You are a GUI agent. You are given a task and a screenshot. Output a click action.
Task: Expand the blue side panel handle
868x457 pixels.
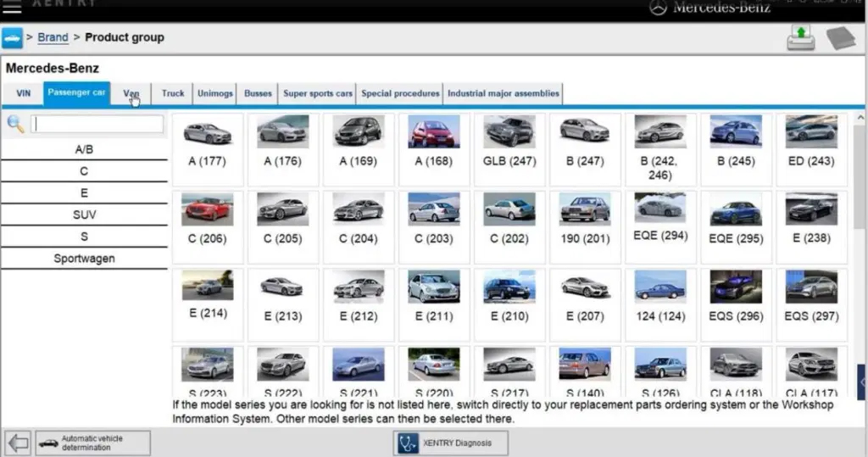pyautogui.click(x=862, y=382)
